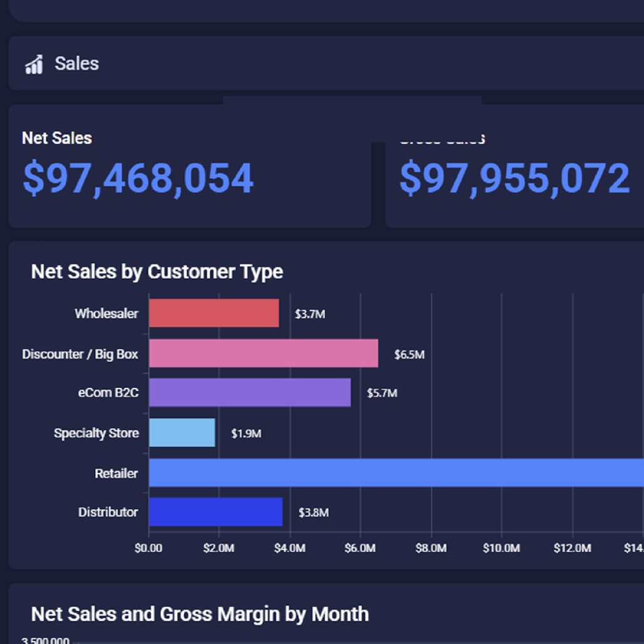Click the Sales bar chart icon

click(x=34, y=64)
